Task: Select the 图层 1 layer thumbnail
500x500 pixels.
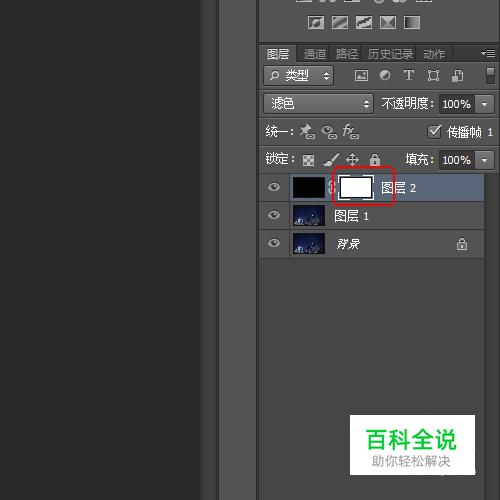Action: point(309,216)
